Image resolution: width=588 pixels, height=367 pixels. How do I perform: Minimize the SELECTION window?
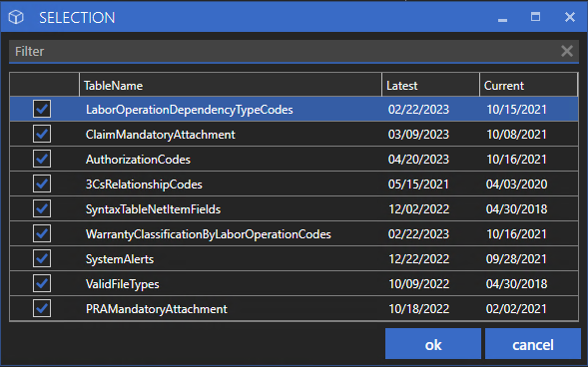(x=502, y=19)
